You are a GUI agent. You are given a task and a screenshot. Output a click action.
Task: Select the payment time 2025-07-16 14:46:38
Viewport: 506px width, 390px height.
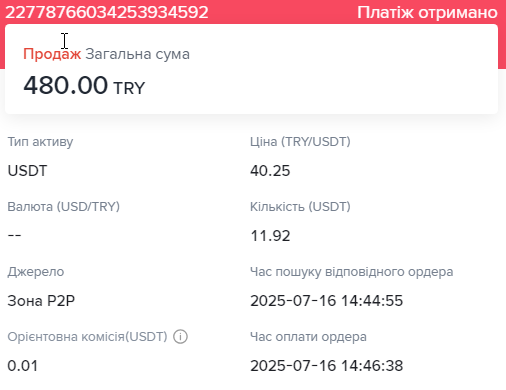point(327,366)
